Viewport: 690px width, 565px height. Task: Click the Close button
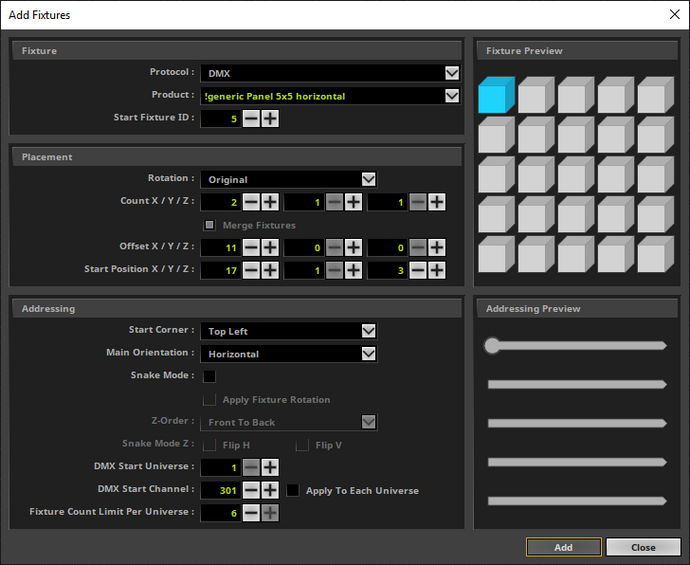(x=643, y=547)
